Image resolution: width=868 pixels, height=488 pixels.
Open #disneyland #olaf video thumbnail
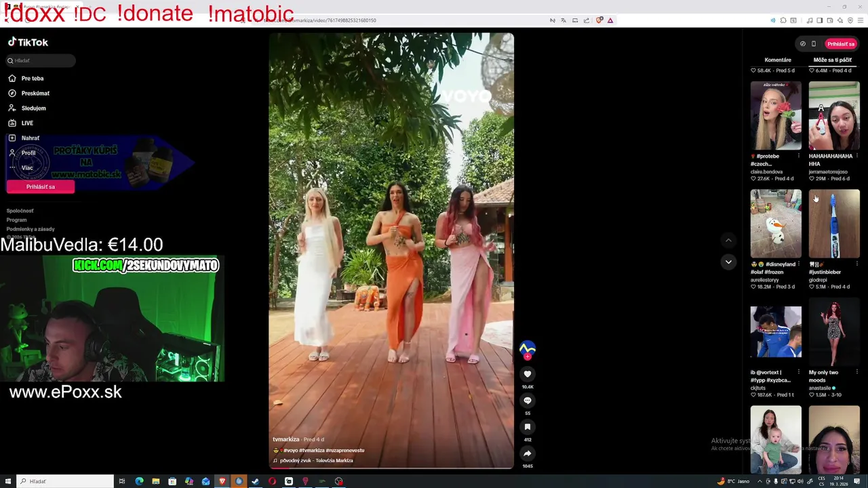point(776,224)
